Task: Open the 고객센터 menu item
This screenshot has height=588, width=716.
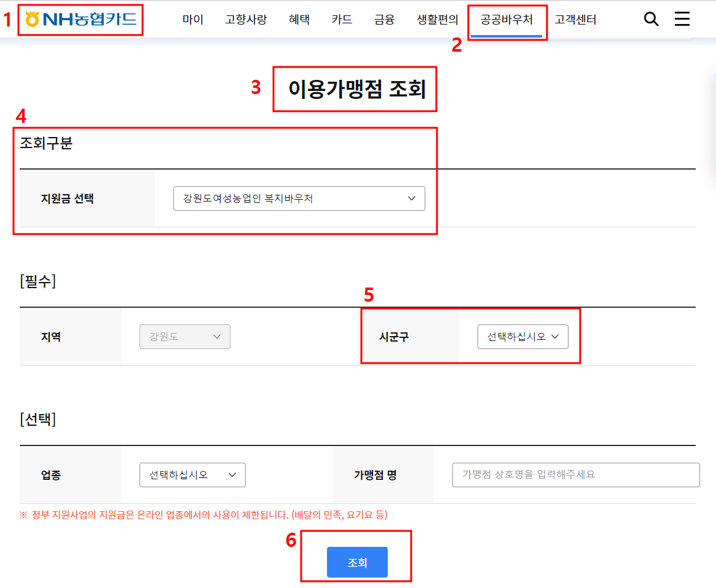Action: click(575, 19)
